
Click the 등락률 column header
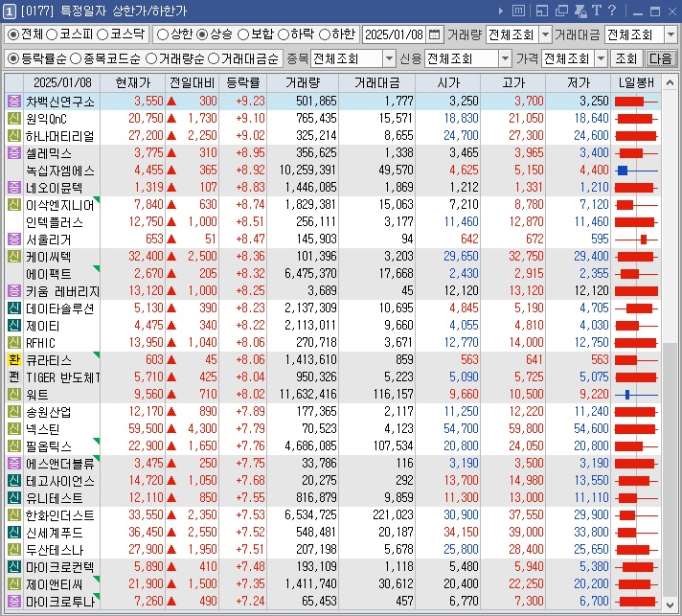click(242, 82)
